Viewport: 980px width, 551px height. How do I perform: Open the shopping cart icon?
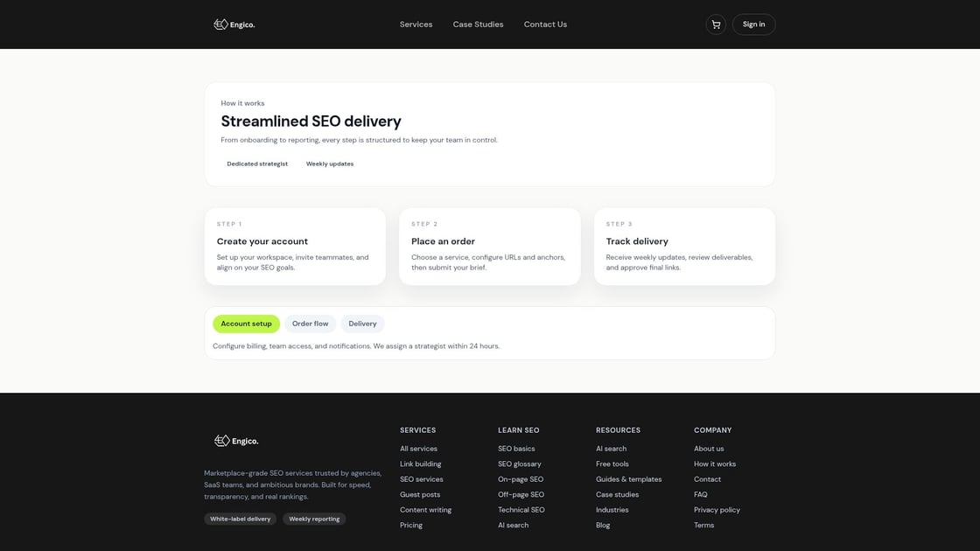click(715, 23)
